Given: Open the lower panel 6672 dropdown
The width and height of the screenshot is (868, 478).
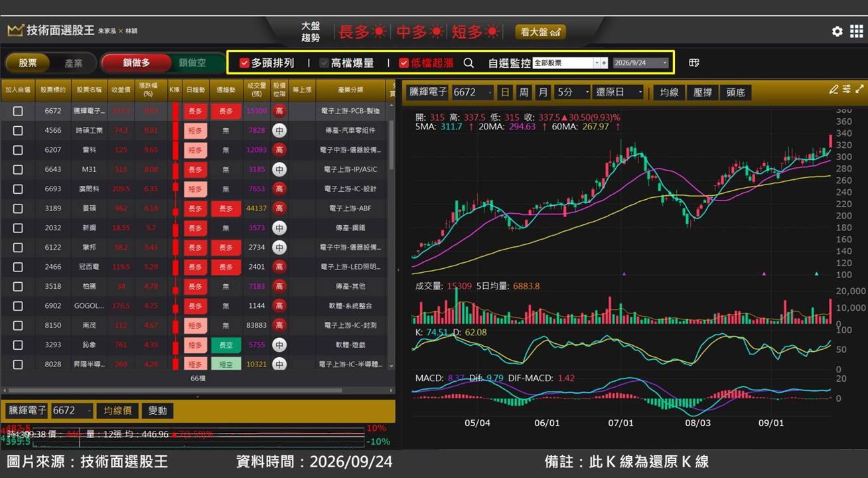Looking at the screenshot, I should (x=72, y=410).
